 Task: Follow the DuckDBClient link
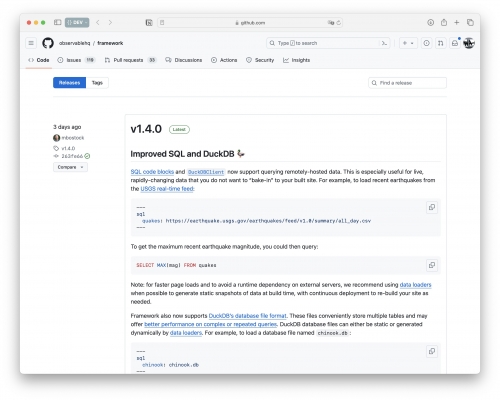click(206, 172)
